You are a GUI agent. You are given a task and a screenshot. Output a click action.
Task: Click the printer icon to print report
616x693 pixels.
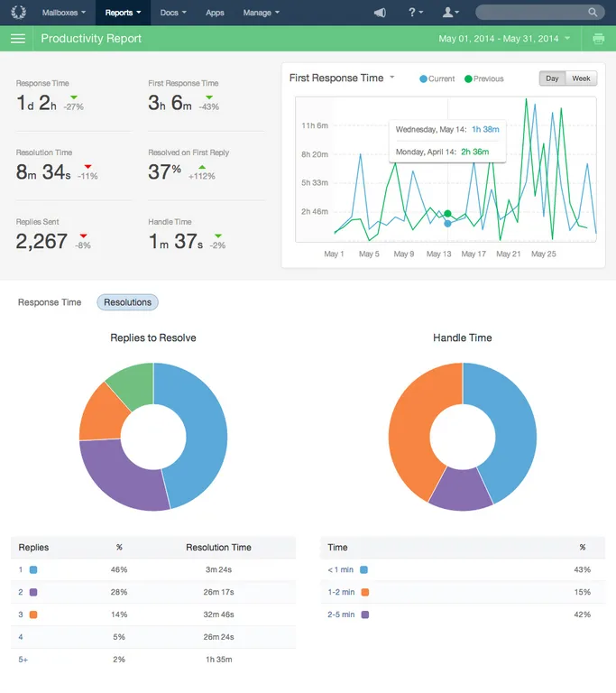click(598, 39)
